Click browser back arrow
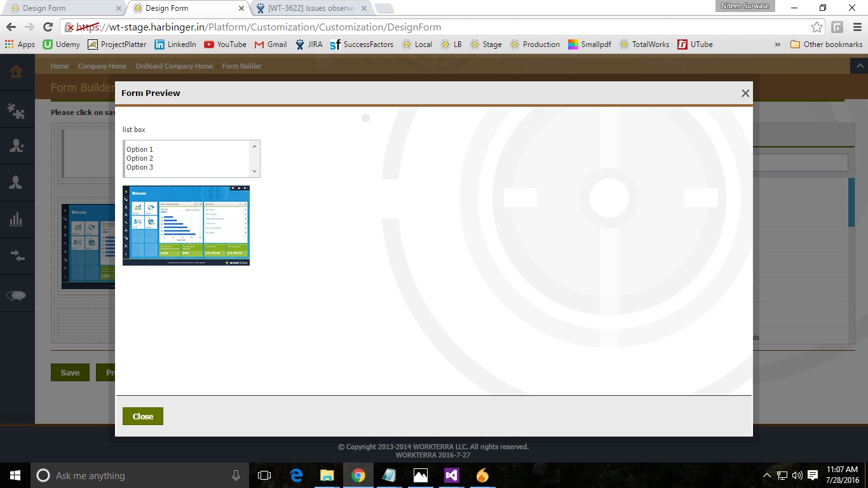Viewport: 868px width, 488px height. click(11, 27)
